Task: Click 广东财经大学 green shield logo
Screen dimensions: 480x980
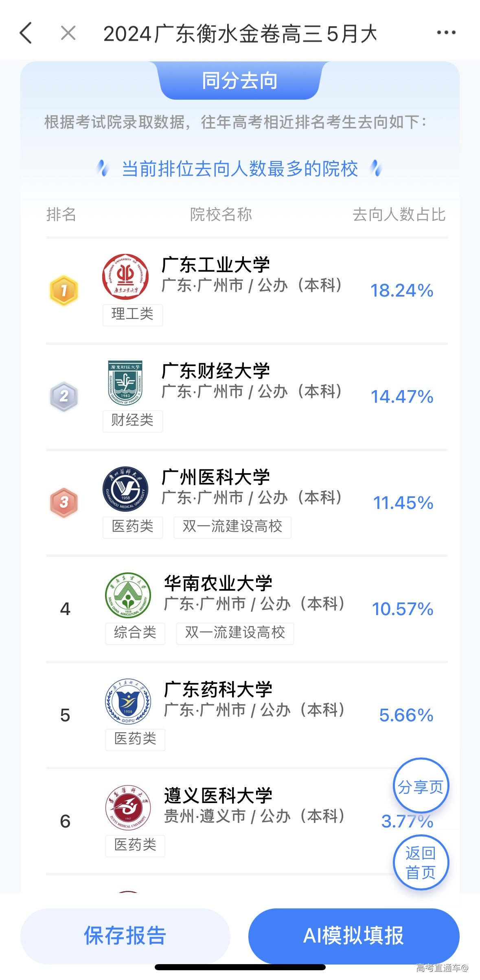Action: (x=125, y=383)
